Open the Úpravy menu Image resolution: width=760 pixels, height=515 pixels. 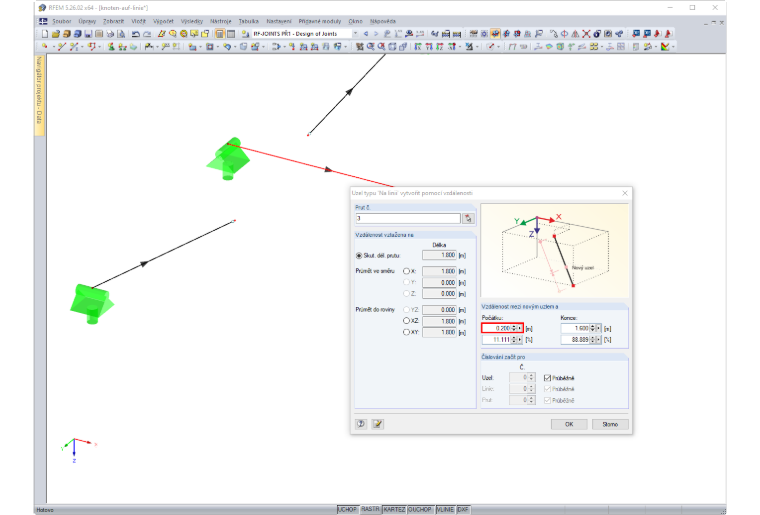(87, 21)
